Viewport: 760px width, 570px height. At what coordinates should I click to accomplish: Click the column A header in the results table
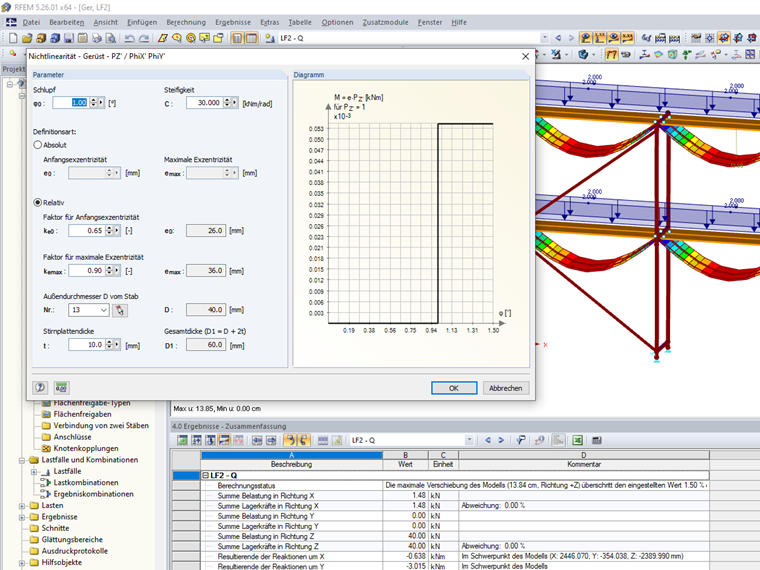click(x=292, y=455)
